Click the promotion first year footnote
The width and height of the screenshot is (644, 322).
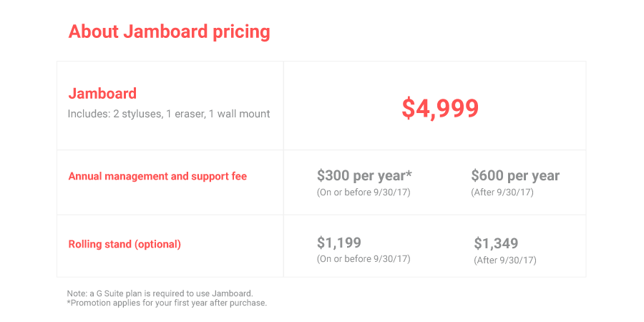(x=167, y=303)
